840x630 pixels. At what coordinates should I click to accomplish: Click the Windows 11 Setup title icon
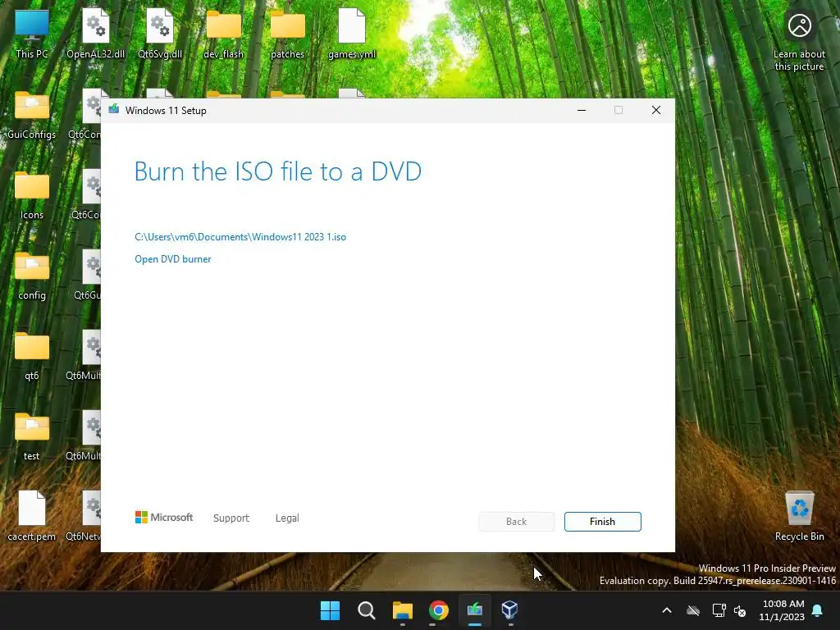tap(113, 110)
